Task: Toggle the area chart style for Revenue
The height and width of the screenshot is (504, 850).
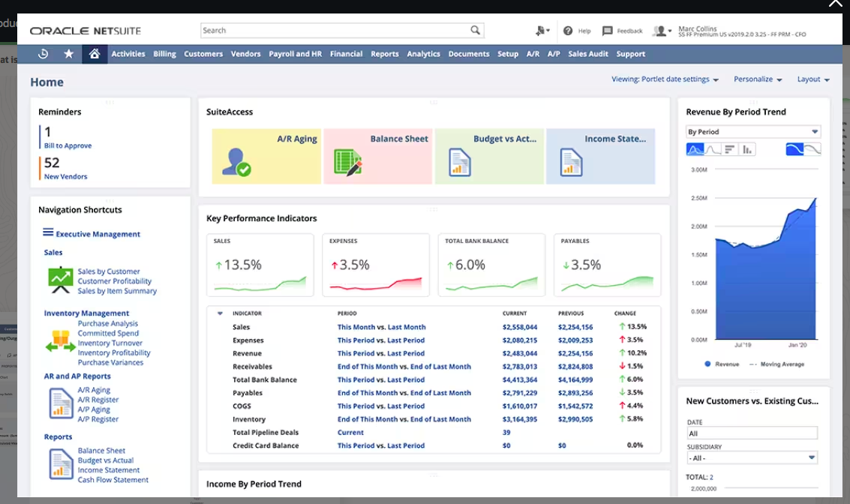Action: 694,148
